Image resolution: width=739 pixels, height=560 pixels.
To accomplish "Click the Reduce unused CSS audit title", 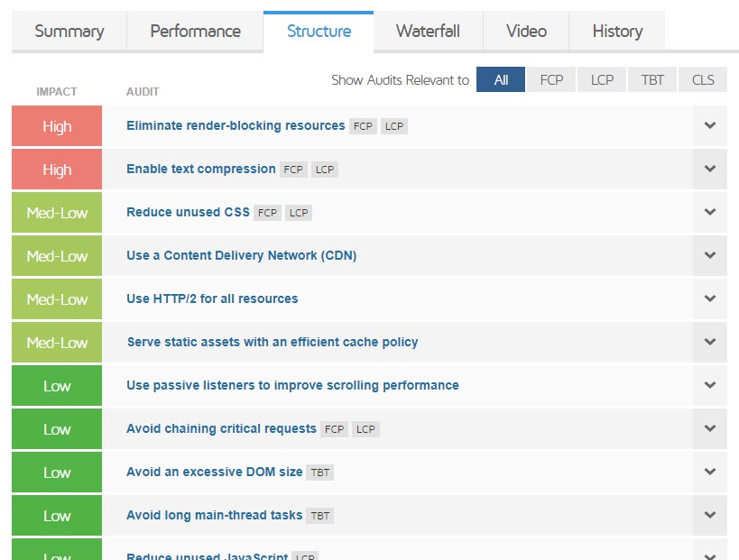I will coord(188,213).
